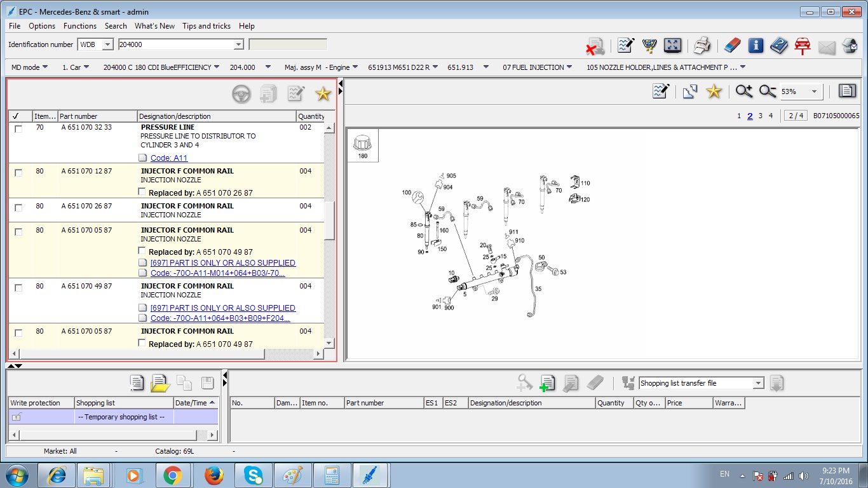The image size is (868, 488).
Task: Open the WDB identification prefix dropdown
Action: pos(107,44)
